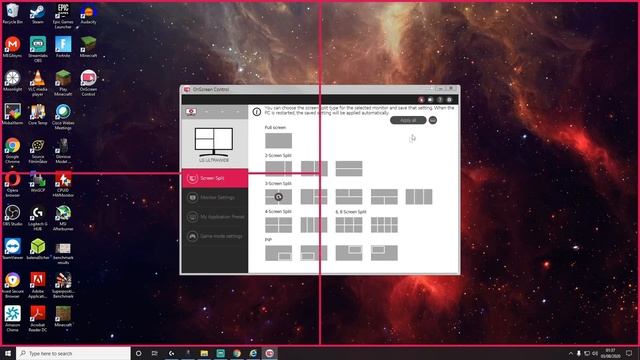Image resolution: width=640 pixels, height=360 pixels.
Task: Click the help question-mark icon in header
Action: tap(440, 100)
